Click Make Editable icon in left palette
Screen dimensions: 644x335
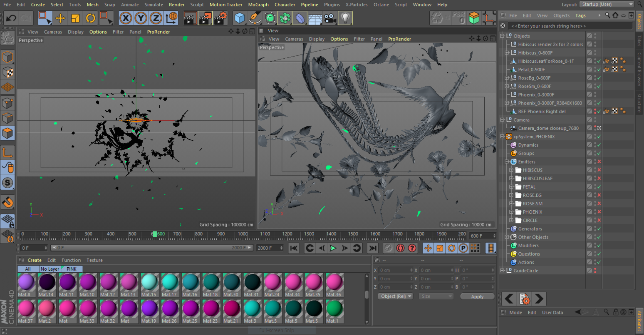[7, 38]
